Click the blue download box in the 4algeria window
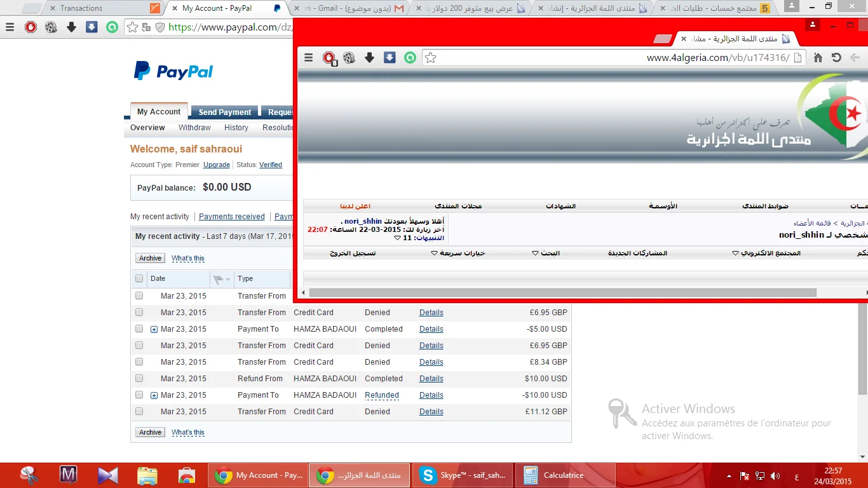This screenshot has width=868, height=488. click(390, 58)
